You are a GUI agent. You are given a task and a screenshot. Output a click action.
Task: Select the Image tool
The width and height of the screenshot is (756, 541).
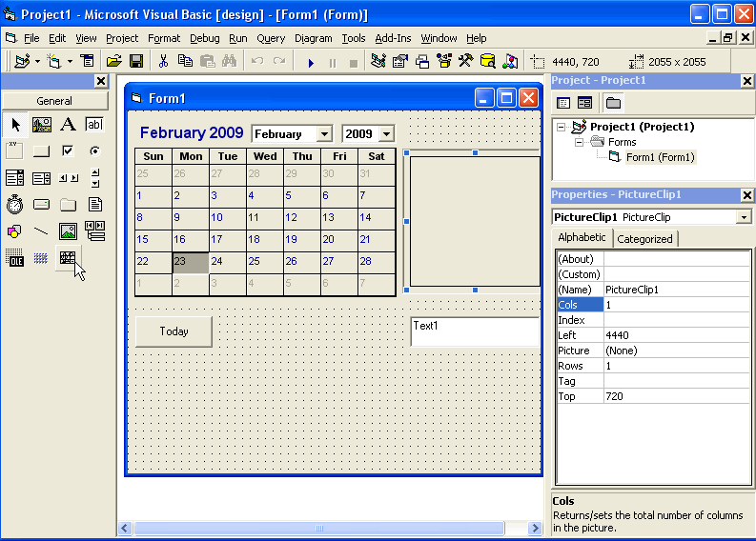pos(68,231)
